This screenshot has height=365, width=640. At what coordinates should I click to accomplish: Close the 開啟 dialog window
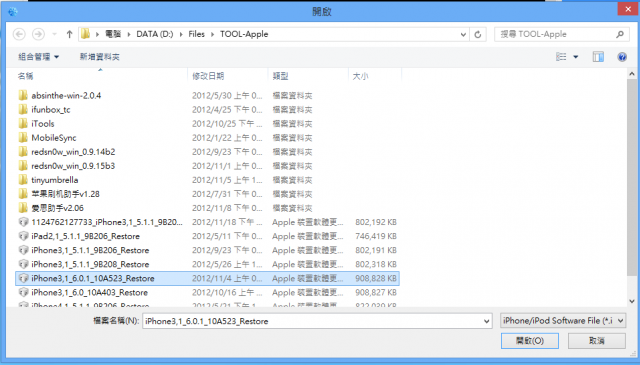pyautogui.click(x=628, y=9)
